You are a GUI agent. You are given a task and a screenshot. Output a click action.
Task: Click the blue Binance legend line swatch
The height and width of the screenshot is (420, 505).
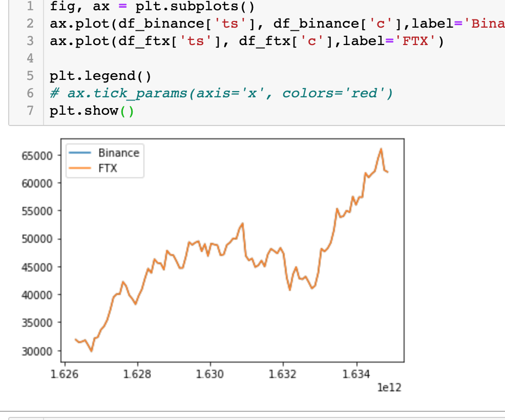(x=80, y=153)
